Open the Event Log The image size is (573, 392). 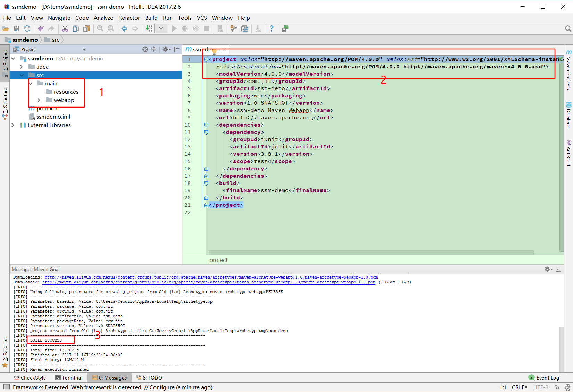tap(544, 378)
